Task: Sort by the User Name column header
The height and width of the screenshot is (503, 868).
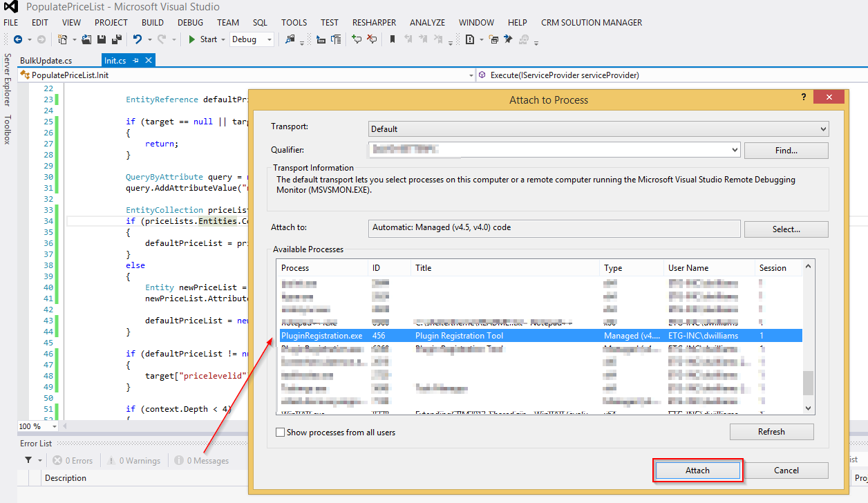Action: 710,268
